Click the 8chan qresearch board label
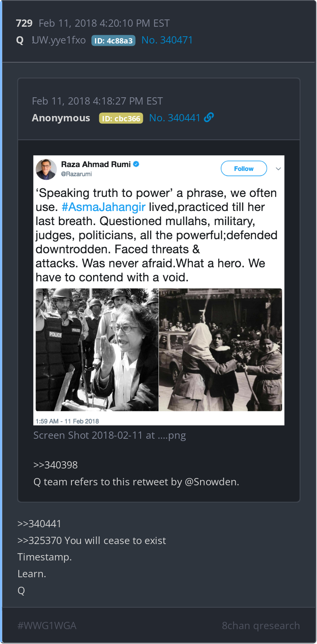317x644 pixels. coord(261,626)
